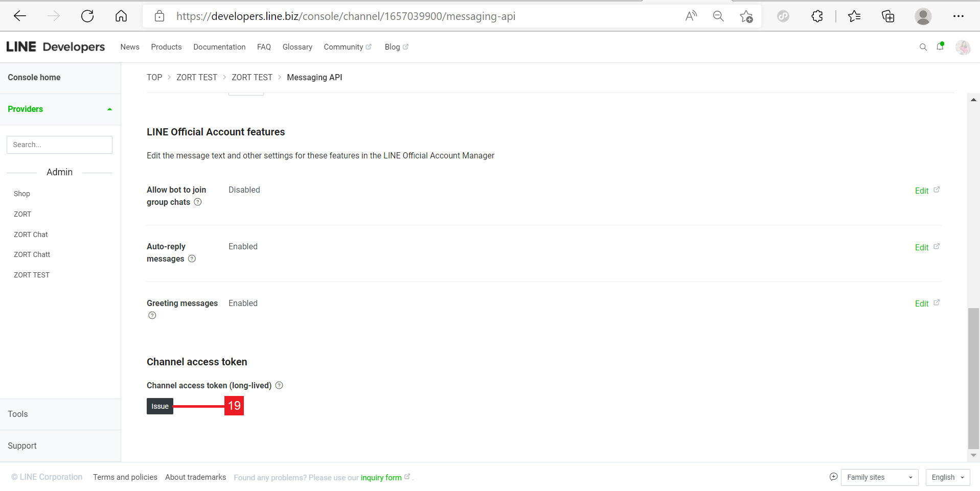The image size is (980, 491).
Task: Open the Support section
Action: (x=60, y=446)
